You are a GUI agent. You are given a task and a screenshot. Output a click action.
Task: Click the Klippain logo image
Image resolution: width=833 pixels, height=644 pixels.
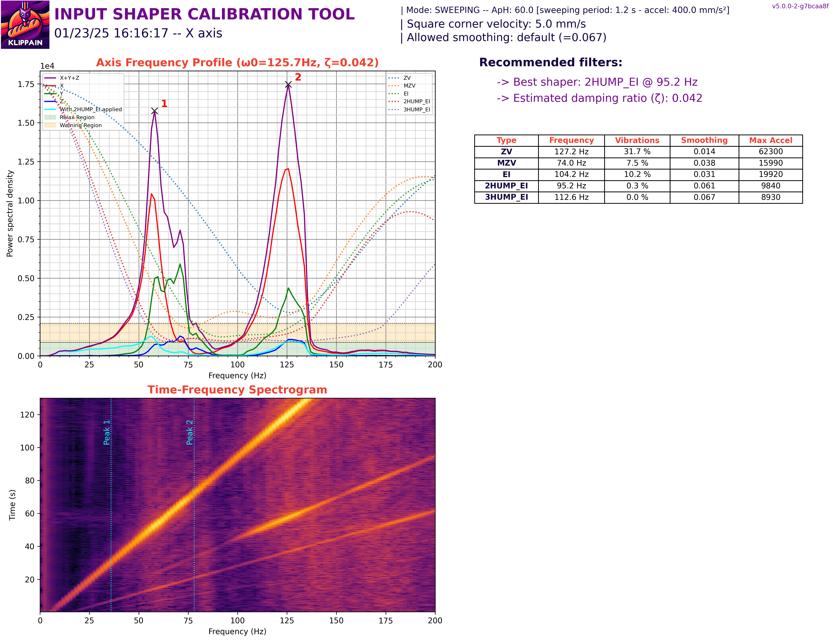pos(25,24)
